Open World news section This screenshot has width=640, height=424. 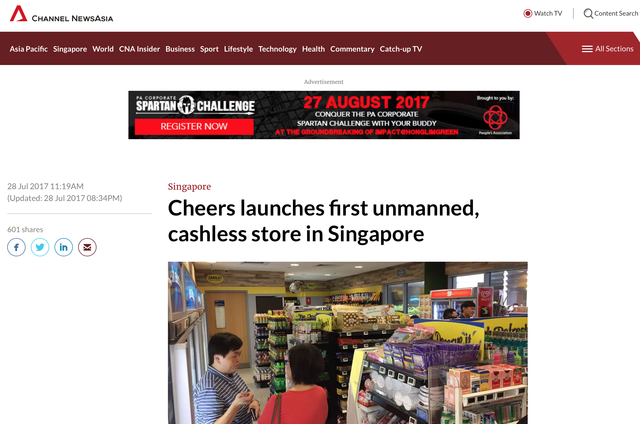click(x=103, y=49)
